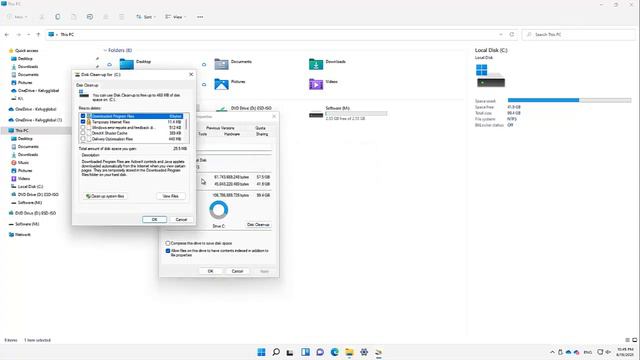
Task: Uncheck Downloaded Program Files checkbox
Action: pos(83,116)
